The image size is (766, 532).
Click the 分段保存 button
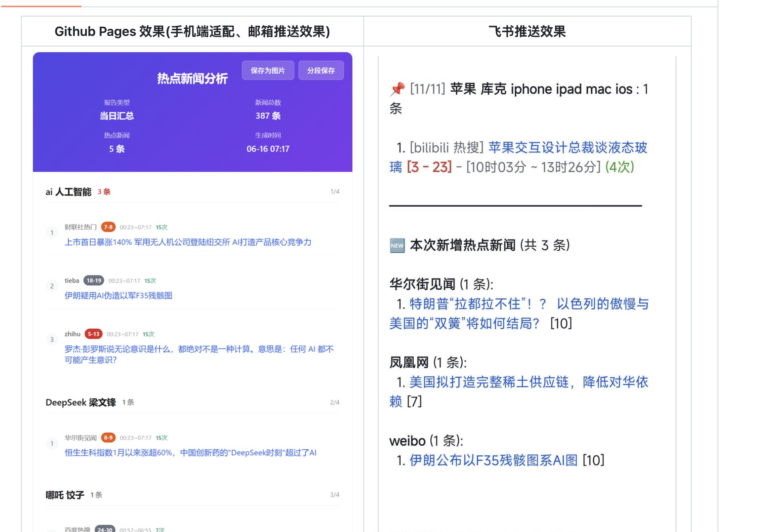tap(321, 71)
